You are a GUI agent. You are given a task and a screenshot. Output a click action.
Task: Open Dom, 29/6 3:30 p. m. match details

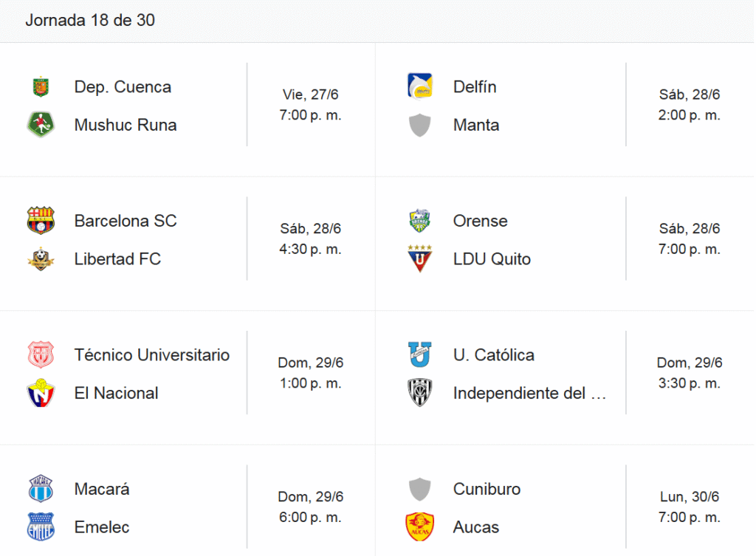(x=690, y=373)
